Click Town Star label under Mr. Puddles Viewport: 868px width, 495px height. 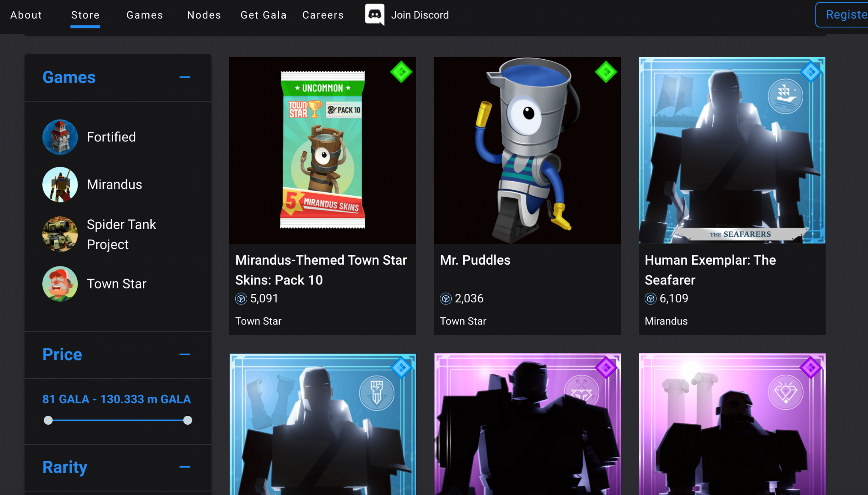(463, 321)
